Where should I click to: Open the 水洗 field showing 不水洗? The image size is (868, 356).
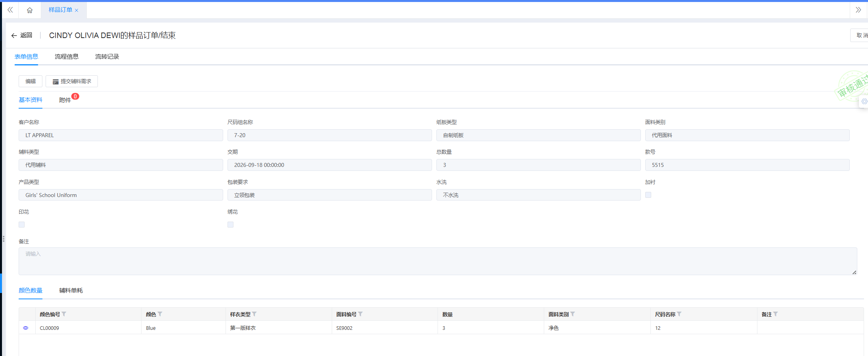click(x=538, y=195)
